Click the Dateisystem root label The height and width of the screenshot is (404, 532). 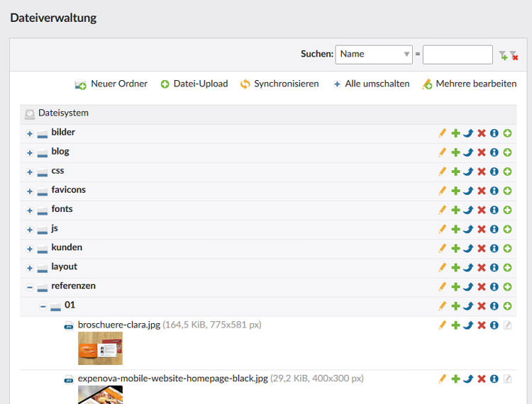pos(63,113)
